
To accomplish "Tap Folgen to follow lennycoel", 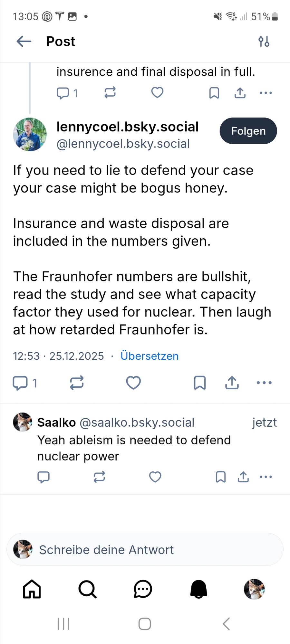I will point(248,131).
